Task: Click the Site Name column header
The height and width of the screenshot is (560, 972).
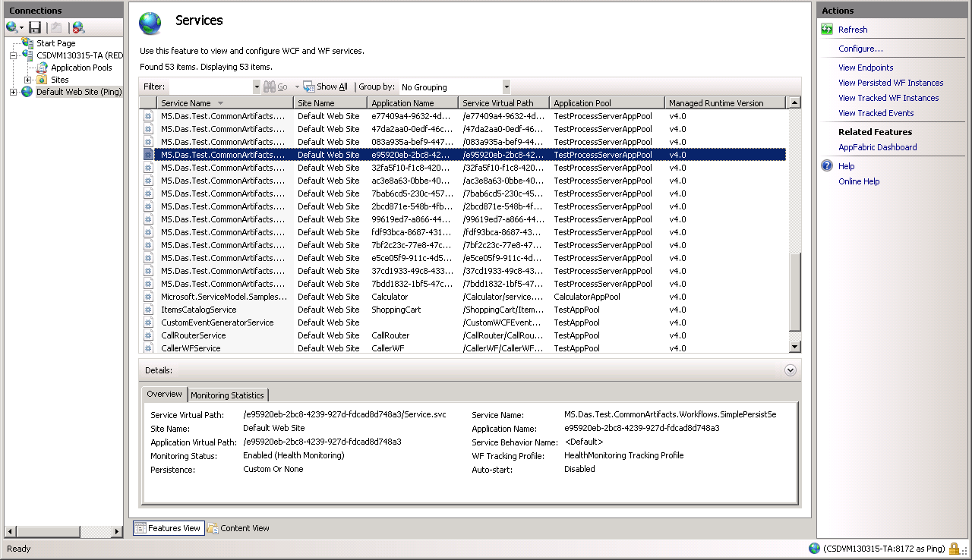Action: [330, 103]
